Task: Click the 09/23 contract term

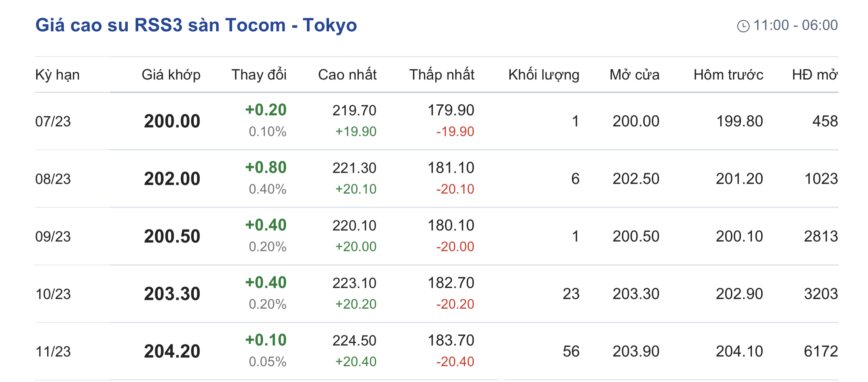Action: click(x=53, y=236)
